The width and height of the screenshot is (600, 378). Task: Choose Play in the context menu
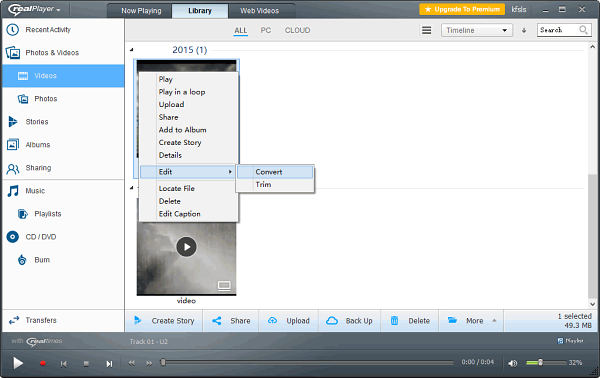(x=189, y=79)
